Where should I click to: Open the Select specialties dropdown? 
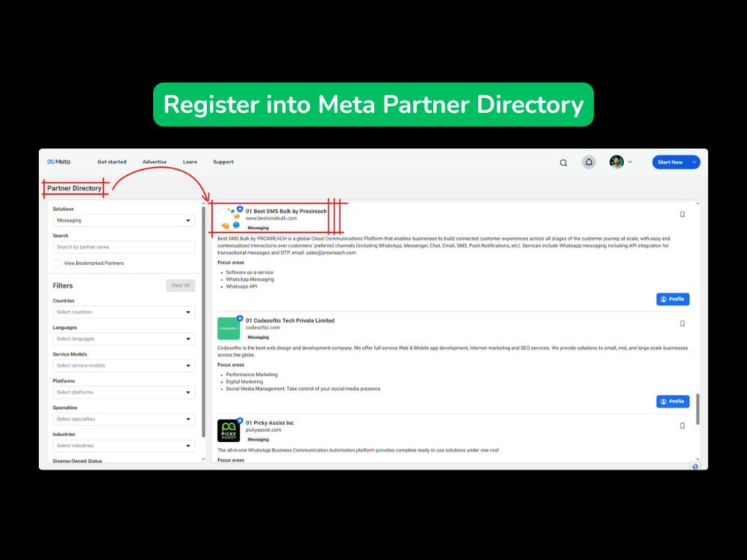(124, 419)
